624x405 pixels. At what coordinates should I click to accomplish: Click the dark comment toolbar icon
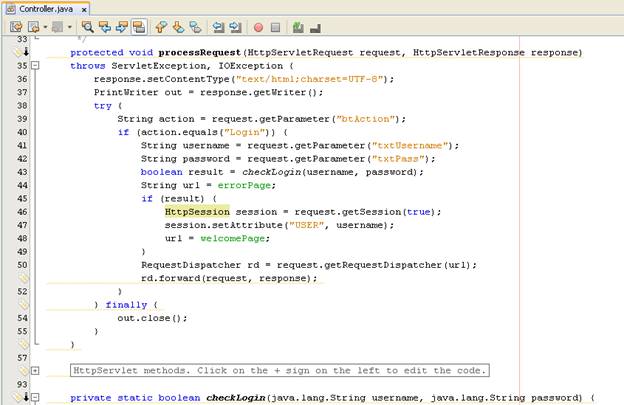[x=315, y=28]
